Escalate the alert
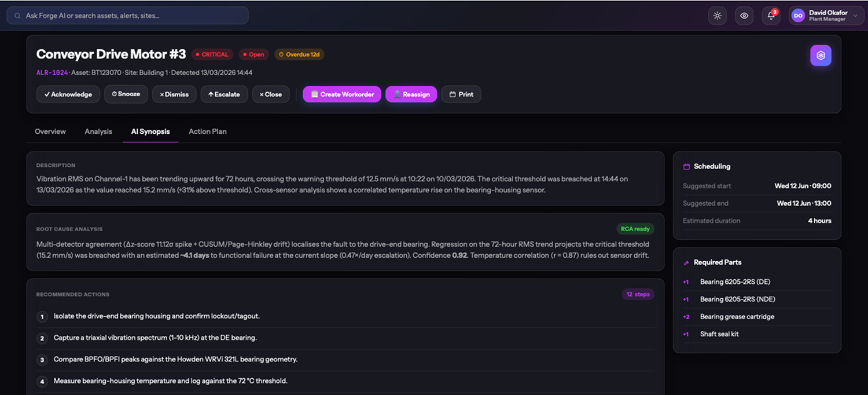 (x=224, y=94)
